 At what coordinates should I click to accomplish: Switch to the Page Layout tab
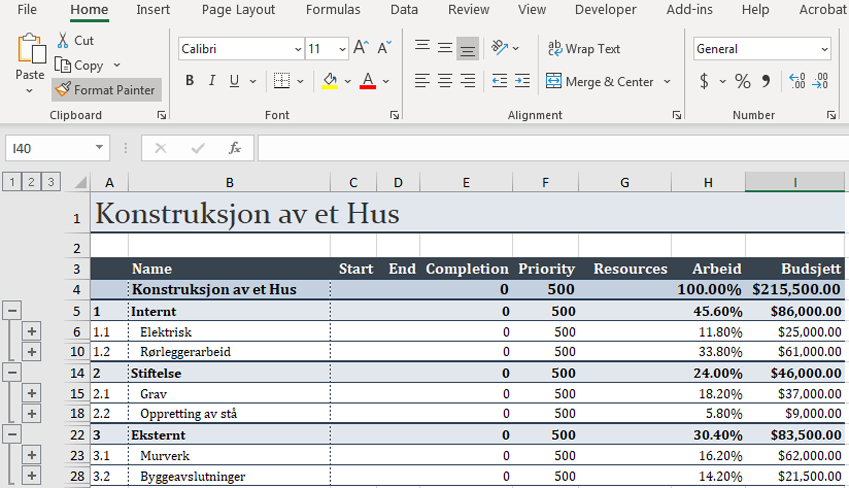[x=238, y=9]
